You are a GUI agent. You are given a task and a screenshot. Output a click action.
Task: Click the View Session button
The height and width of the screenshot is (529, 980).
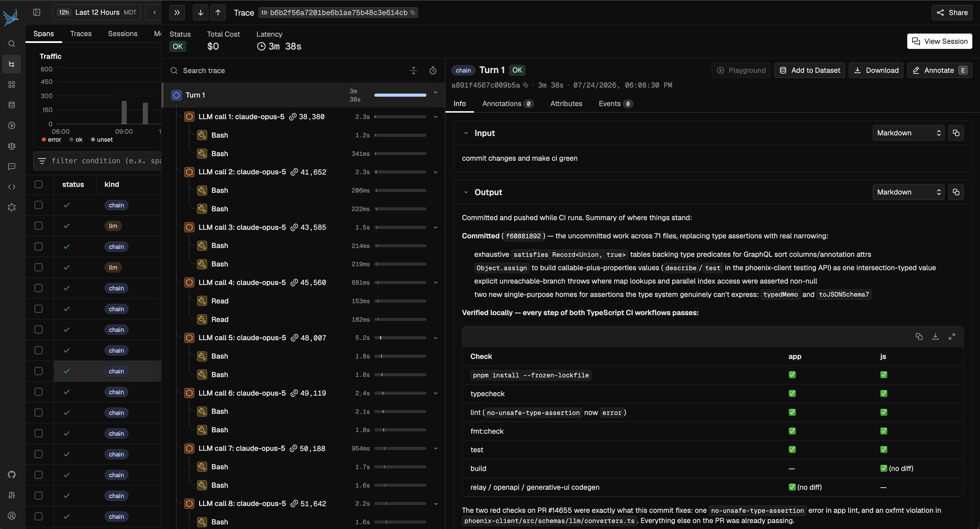pyautogui.click(x=940, y=41)
